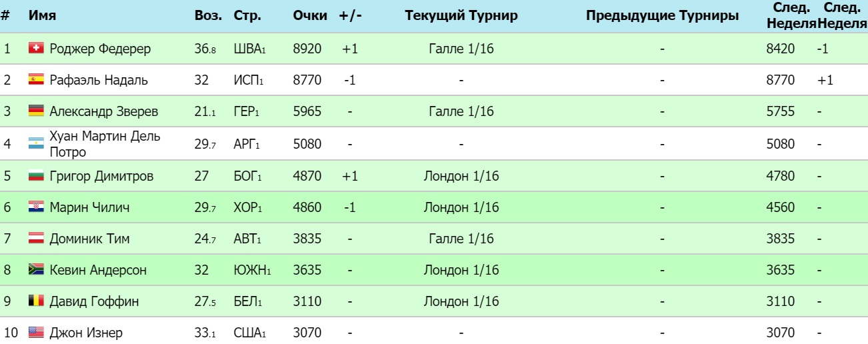Click the USA flag beside Джон Изнер
This screenshot has height=344, width=868.
pos(36,333)
